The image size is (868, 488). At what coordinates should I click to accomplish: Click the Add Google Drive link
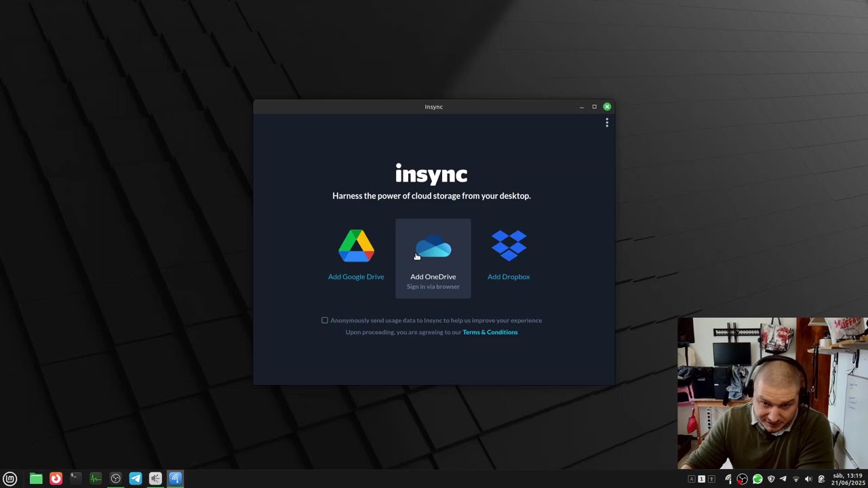pos(356,277)
